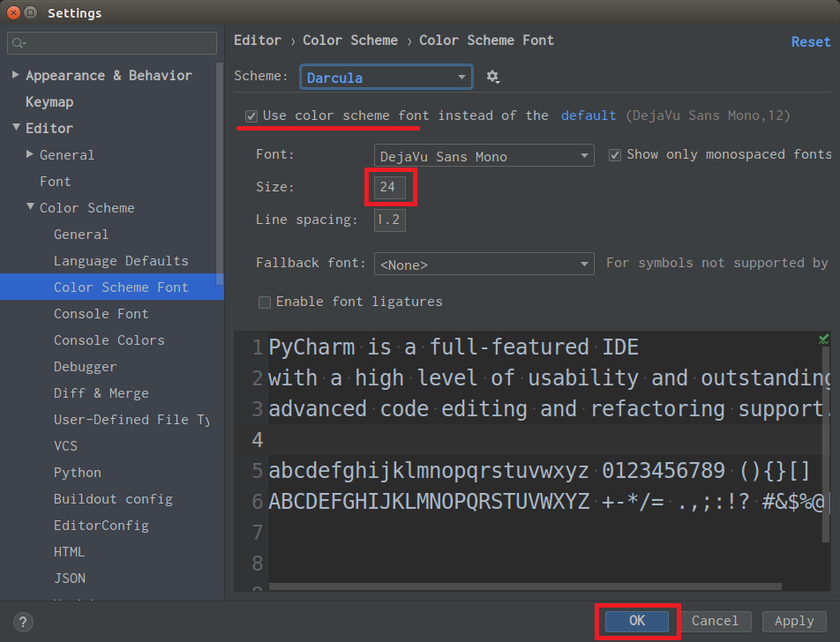The height and width of the screenshot is (642, 840).
Task: Open Debugger color settings
Action: coord(85,367)
